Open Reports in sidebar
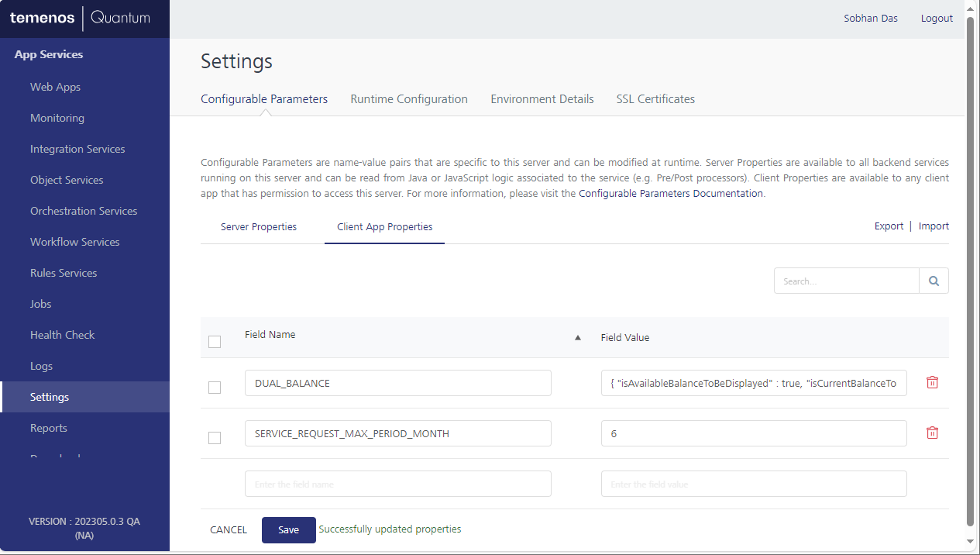The image size is (980, 555). click(49, 428)
